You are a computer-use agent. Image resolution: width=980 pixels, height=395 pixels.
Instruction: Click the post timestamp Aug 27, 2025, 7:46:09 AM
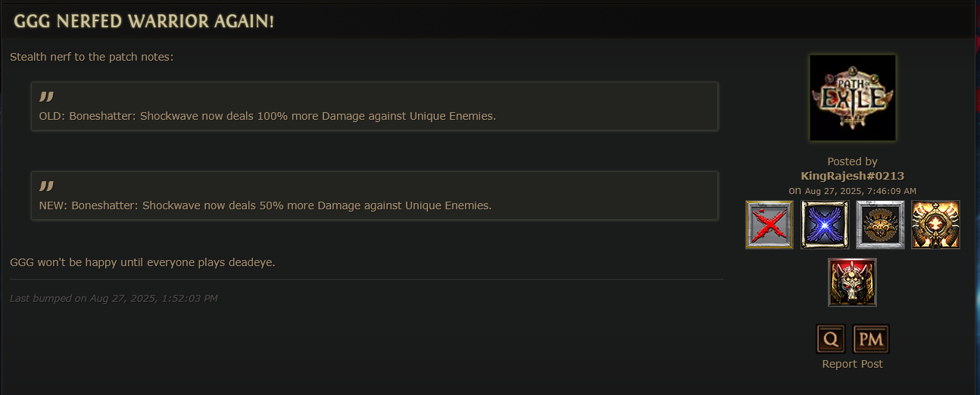click(860, 191)
